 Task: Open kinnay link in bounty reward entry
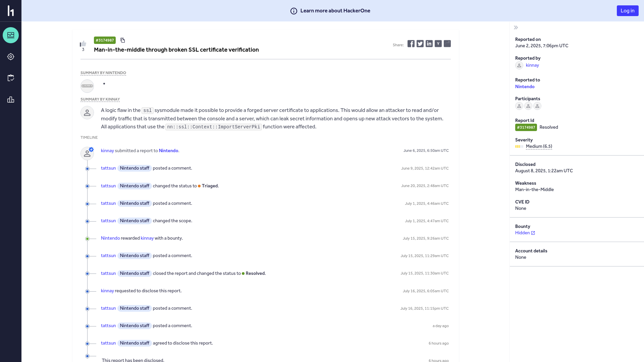coord(147,238)
